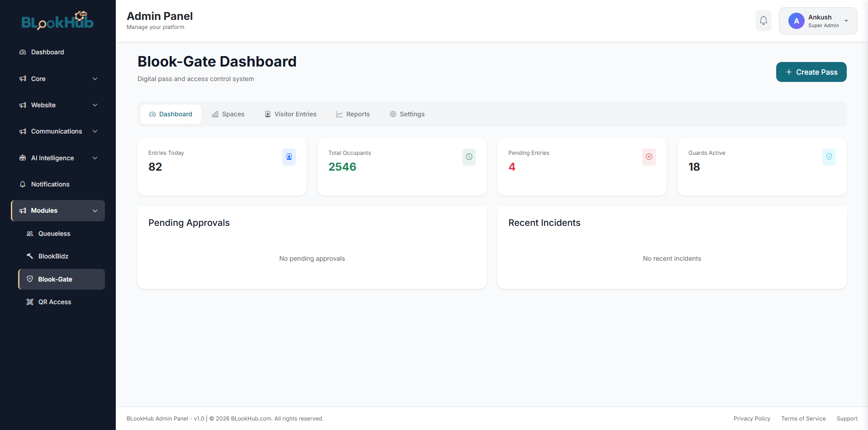This screenshot has height=430, width=868.
Task: Open the Privacy Policy link in footer
Action: 752,419
